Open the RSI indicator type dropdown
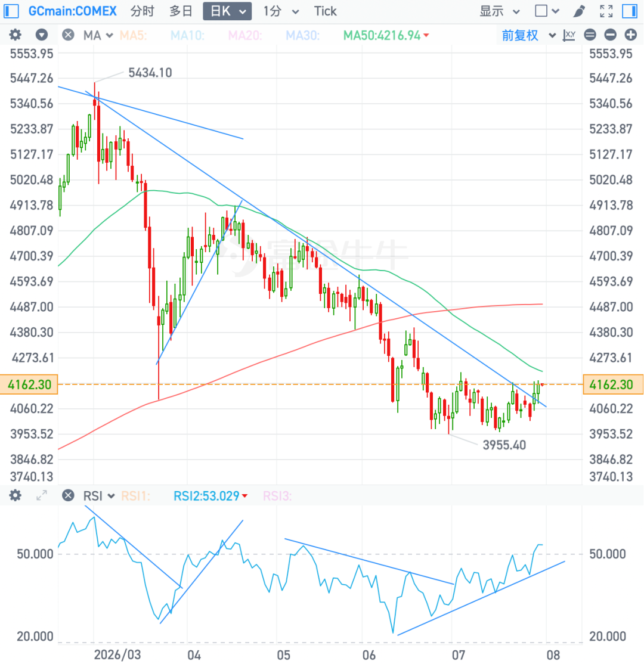 (99, 495)
